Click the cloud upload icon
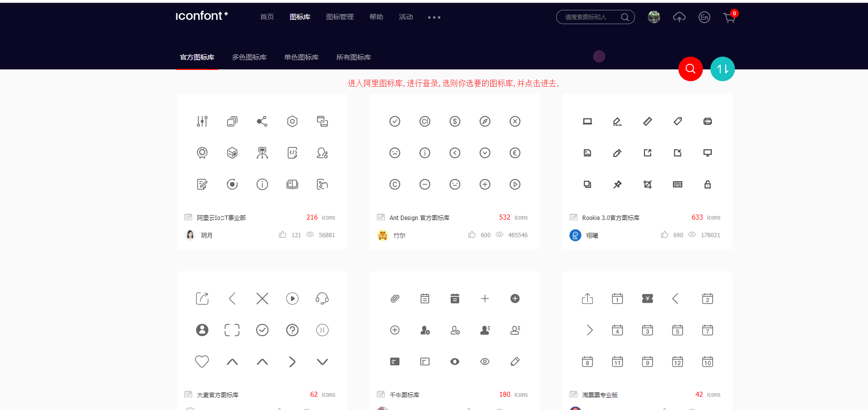Image resolution: width=868 pixels, height=410 pixels. click(x=679, y=17)
